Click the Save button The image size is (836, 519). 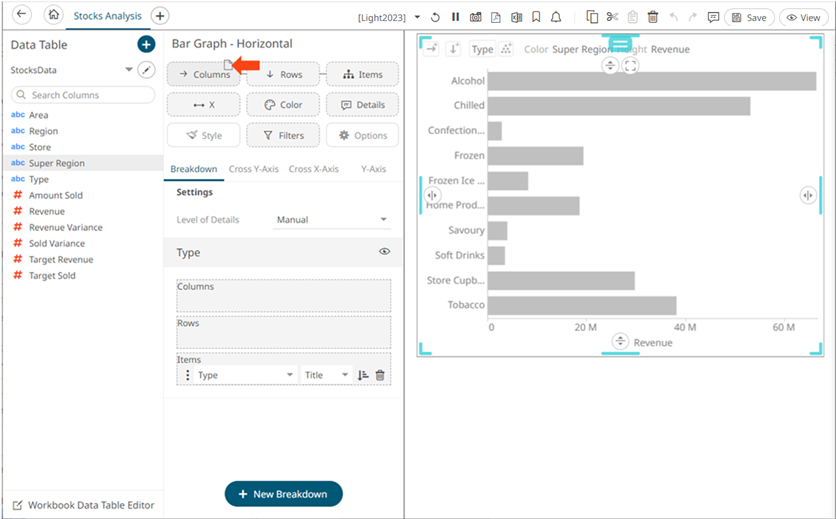(x=748, y=17)
